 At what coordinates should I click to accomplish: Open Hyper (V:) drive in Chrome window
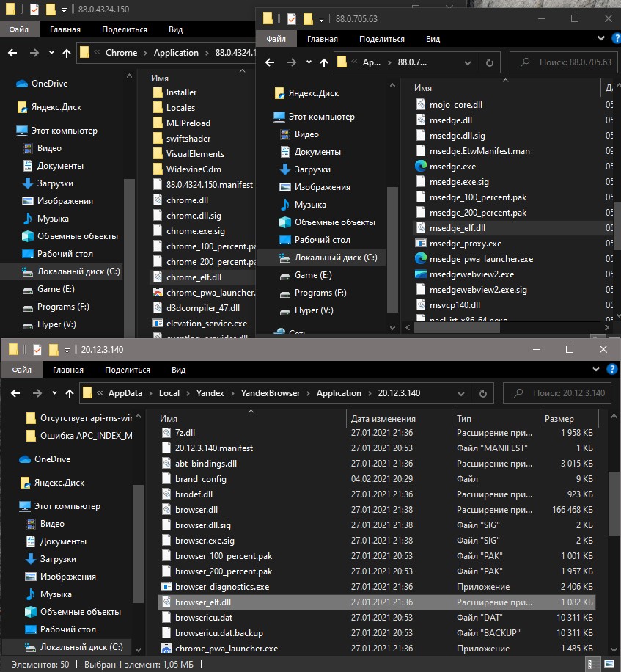tap(49, 324)
